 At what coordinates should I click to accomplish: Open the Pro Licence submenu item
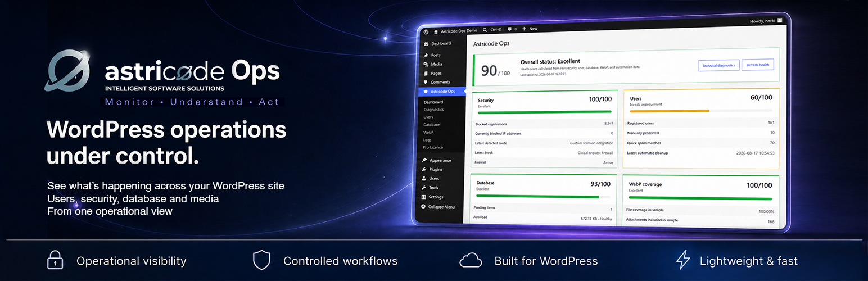pyautogui.click(x=433, y=147)
